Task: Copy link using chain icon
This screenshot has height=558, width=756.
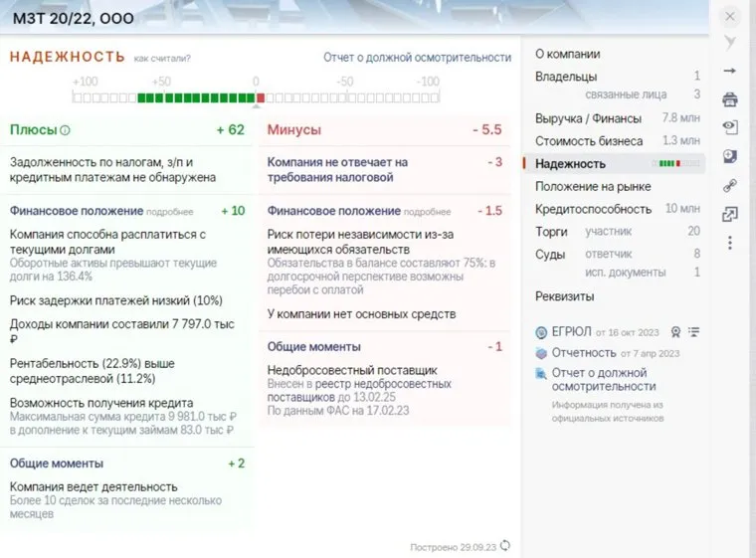Action: coord(730,185)
